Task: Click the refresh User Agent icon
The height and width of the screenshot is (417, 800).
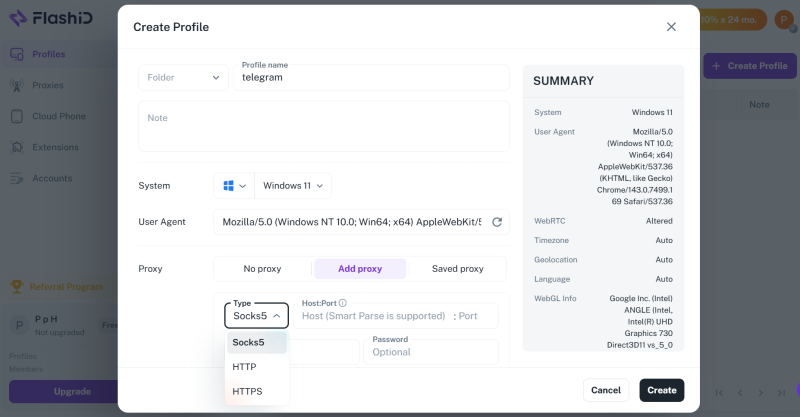Action: coord(496,222)
